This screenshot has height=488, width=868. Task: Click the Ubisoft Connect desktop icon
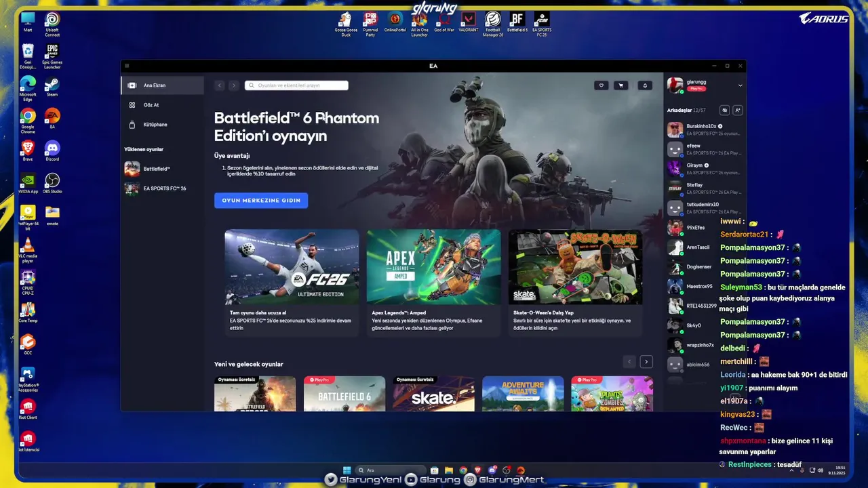click(x=52, y=24)
